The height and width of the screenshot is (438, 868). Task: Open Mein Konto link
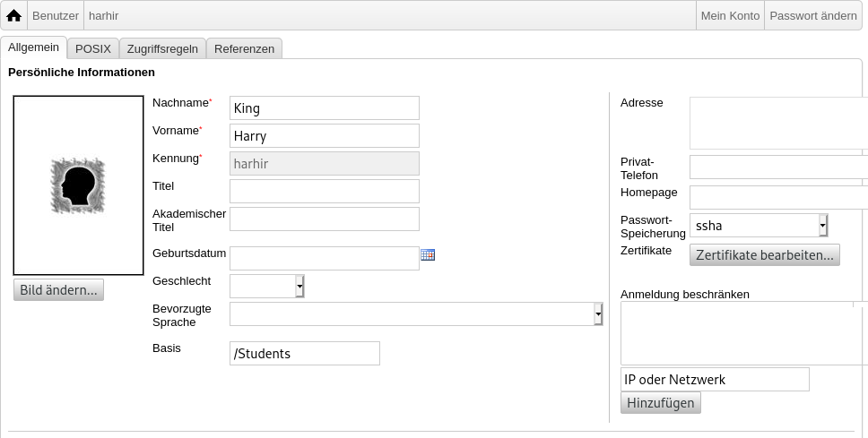[x=730, y=16]
